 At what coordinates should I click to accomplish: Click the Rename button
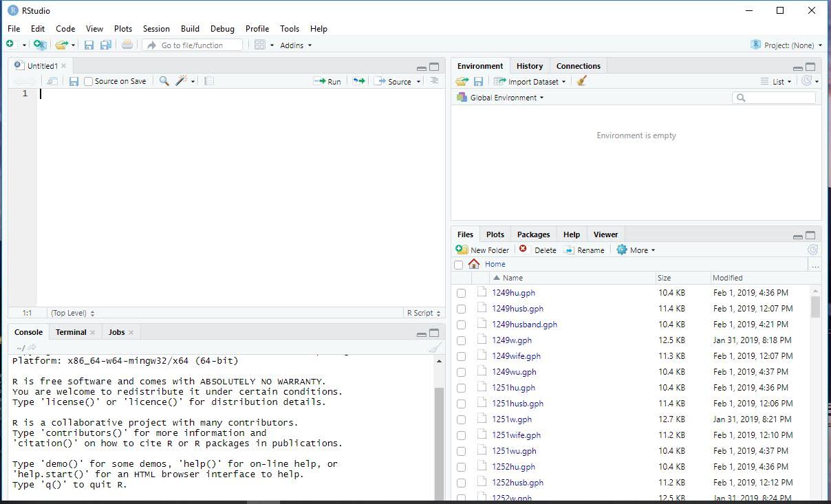point(584,250)
